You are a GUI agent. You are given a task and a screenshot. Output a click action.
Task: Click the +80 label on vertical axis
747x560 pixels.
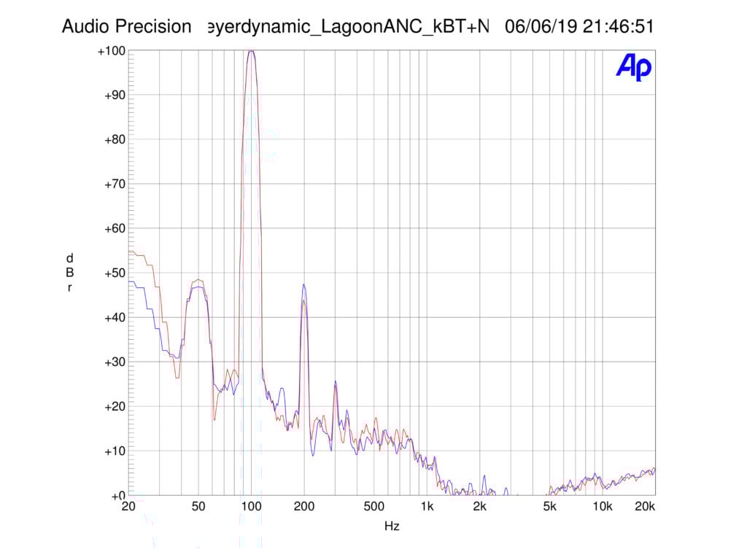tap(113, 140)
